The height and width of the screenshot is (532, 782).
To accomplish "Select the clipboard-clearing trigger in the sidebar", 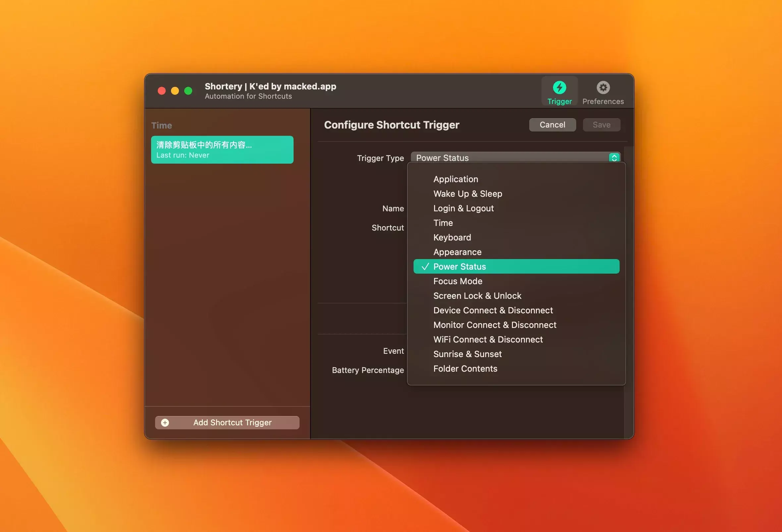I will [222, 150].
